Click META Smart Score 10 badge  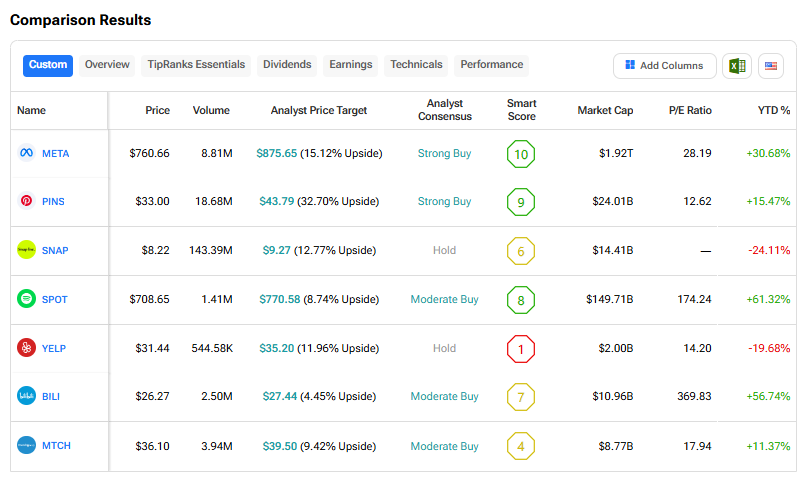[x=521, y=154]
